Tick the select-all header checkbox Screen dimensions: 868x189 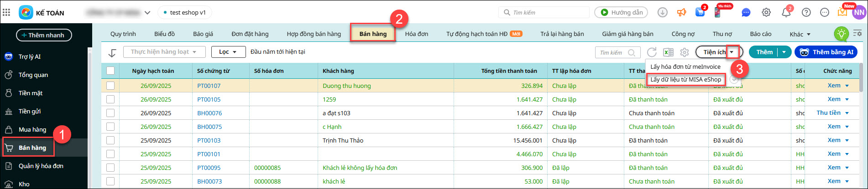click(110, 71)
